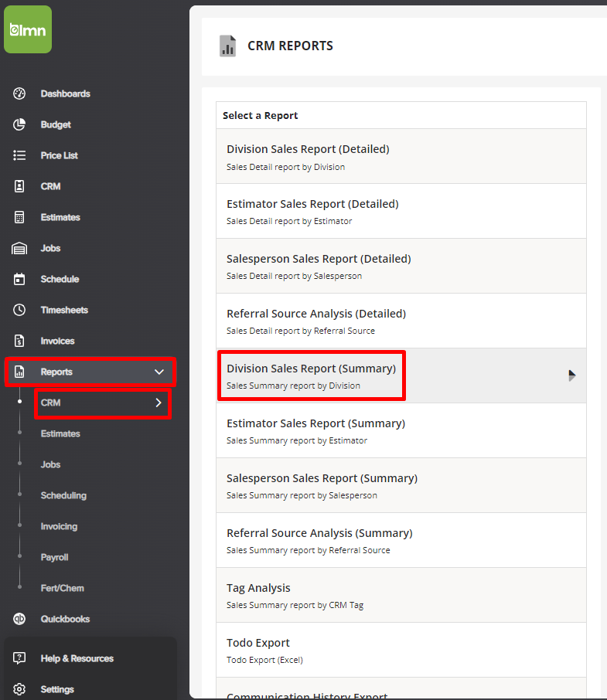Open the Settings menu item
Screen dimensions: 607x700
coord(57,689)
